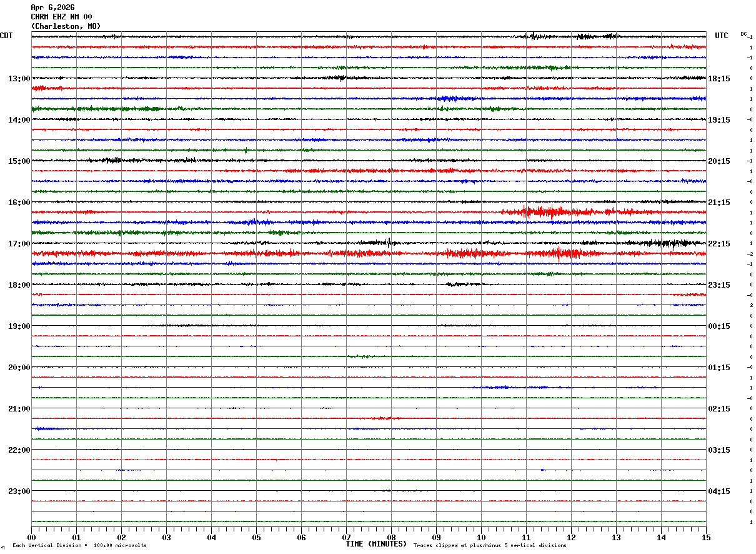756x554 pixels.
Task: Click minute tick label 12 on the axis
Action: click(571, 537)
